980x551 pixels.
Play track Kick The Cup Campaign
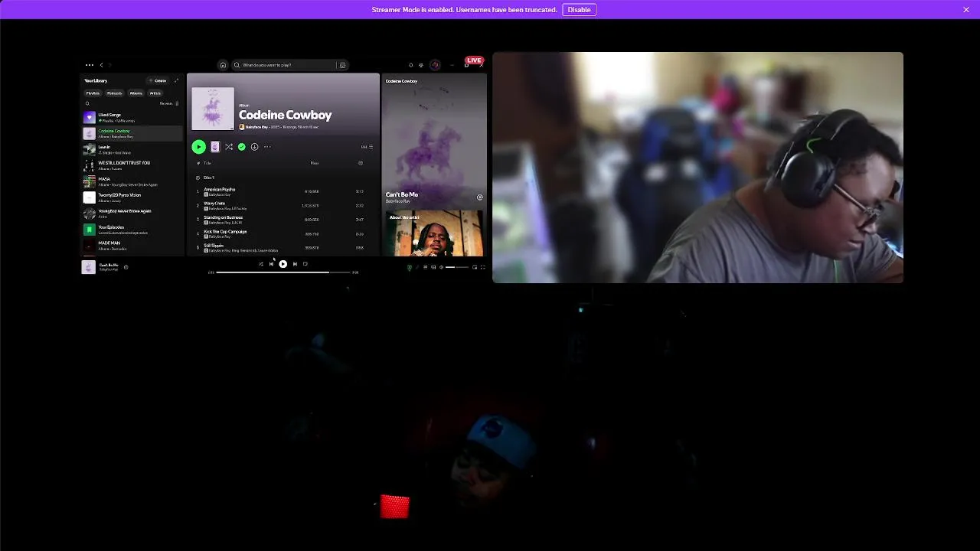click(x=285, y=233)
